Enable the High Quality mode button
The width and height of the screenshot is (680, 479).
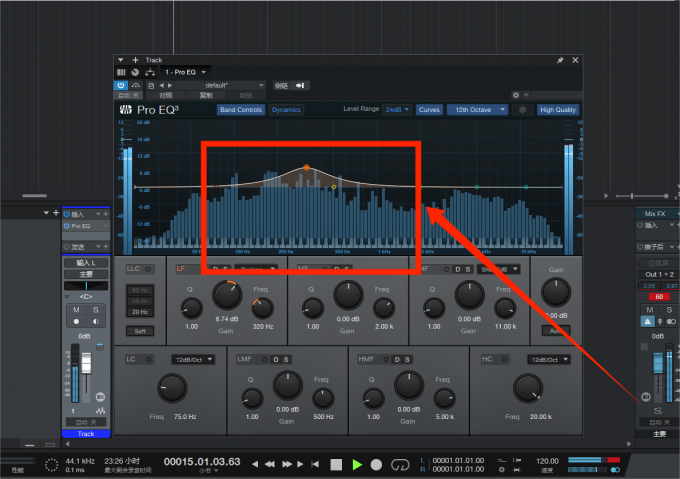pos(558,110)
